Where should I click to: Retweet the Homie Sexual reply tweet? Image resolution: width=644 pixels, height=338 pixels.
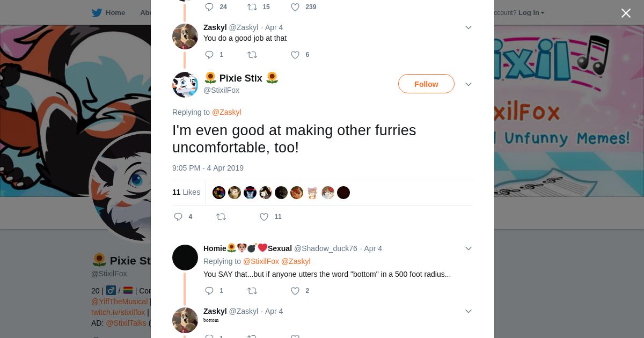(252, 291)
